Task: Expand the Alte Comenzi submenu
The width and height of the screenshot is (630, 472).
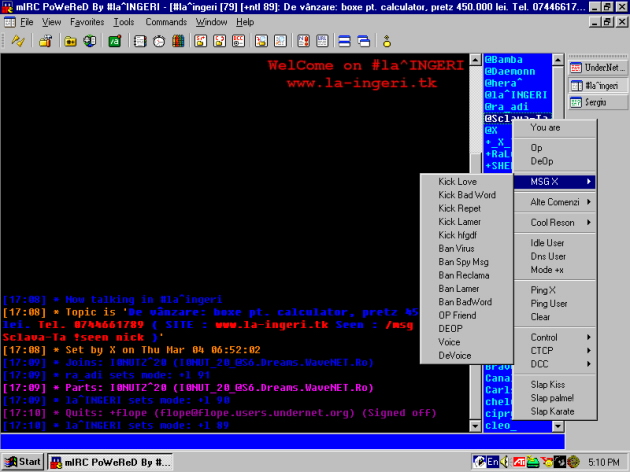Action: [x=554, y=202]
